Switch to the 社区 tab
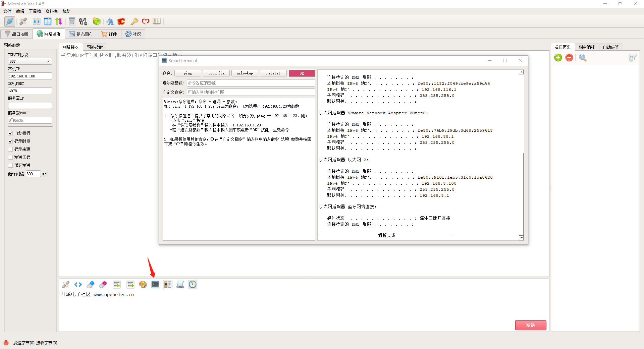The width and height of the screenshot is (644, 349). tap(133, 34)
